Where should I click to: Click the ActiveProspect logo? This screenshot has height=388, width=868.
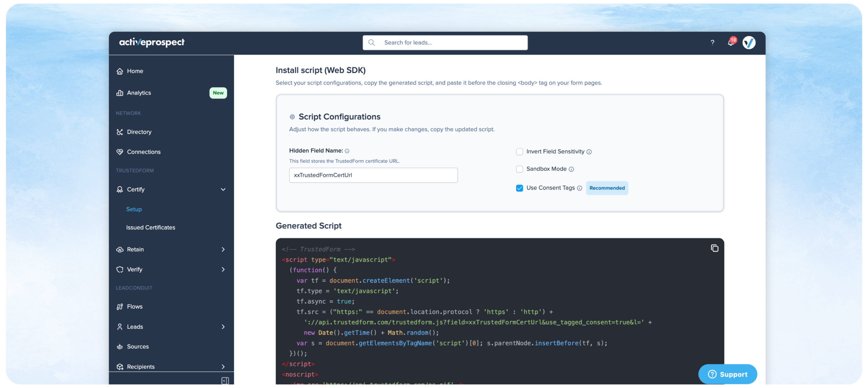click(152, 42)
